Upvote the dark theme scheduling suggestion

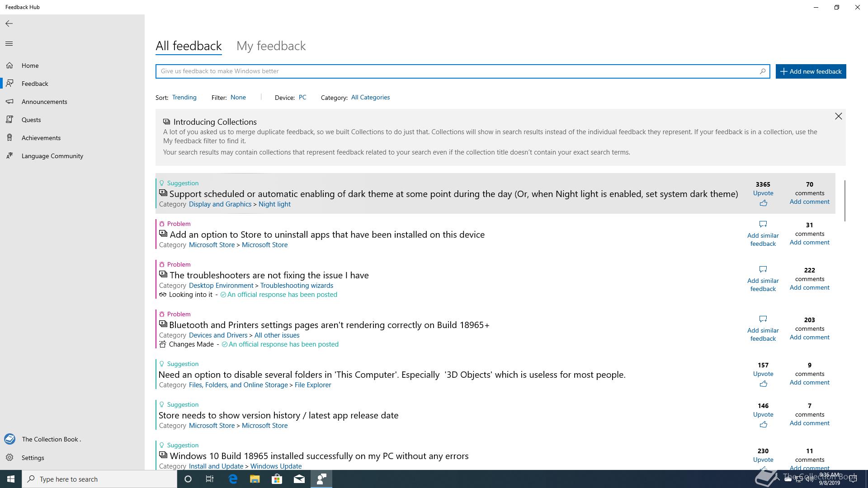click(x=763, y=198)
